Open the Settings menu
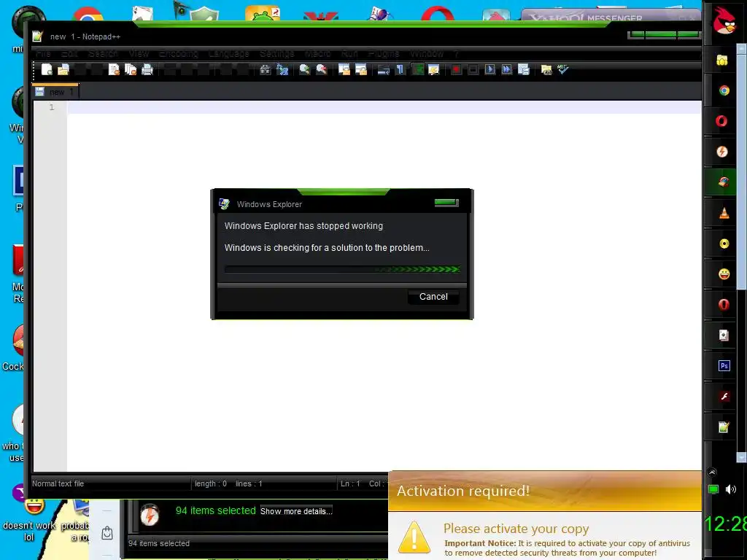 tap(276, 53)
